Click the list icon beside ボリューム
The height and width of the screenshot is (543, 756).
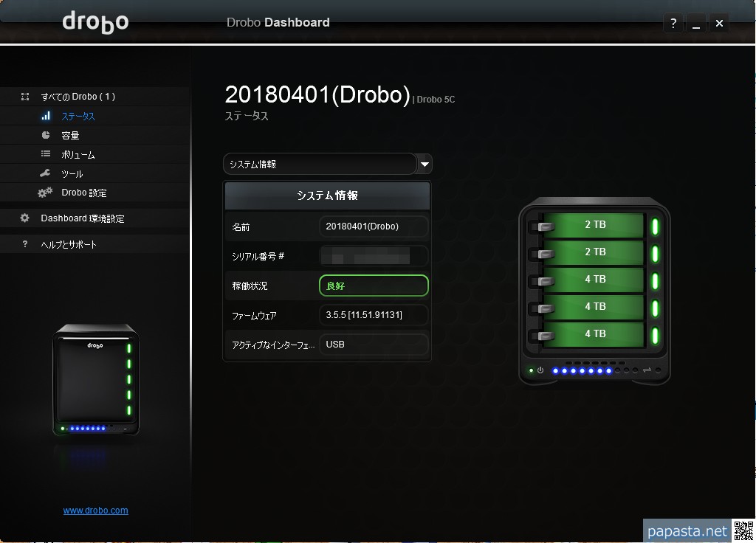[x=46, y=154]
